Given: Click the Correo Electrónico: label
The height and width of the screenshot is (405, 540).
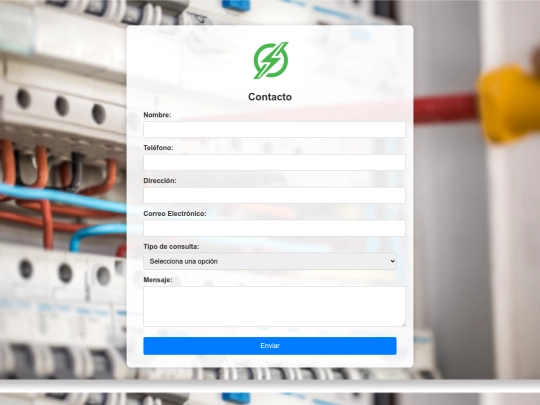Looking at the screenshot, I should click(175, 214).
